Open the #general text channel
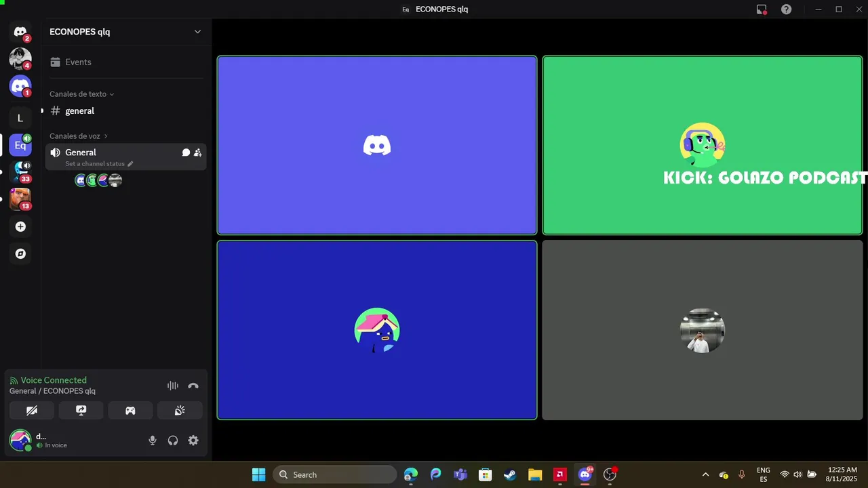This screenshot has width=868, height=488. (126, 111)
